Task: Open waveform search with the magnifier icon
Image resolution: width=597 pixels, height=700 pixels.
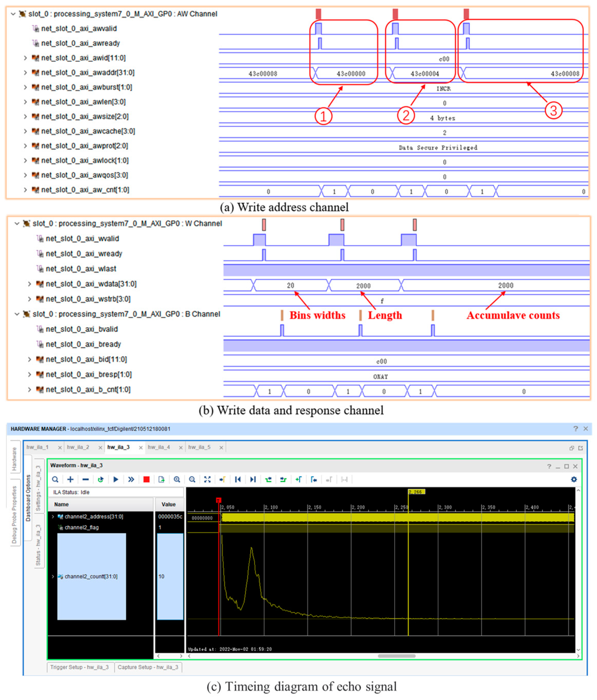Action: point(55,479)
